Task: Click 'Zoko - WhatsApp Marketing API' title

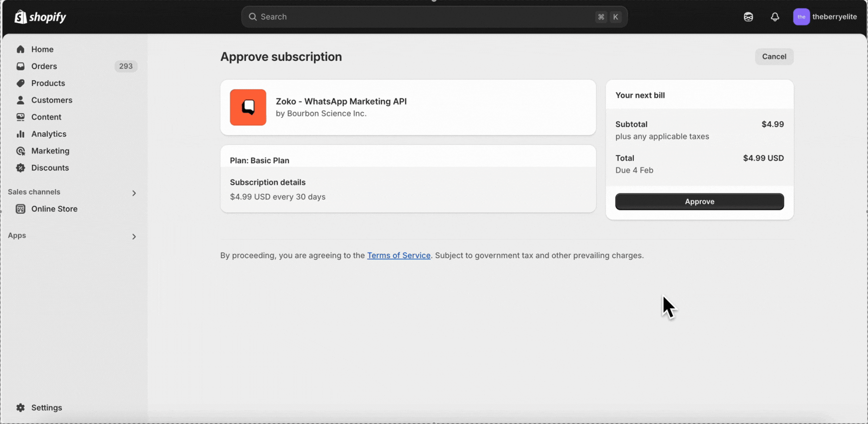Action: click(341, 101)
